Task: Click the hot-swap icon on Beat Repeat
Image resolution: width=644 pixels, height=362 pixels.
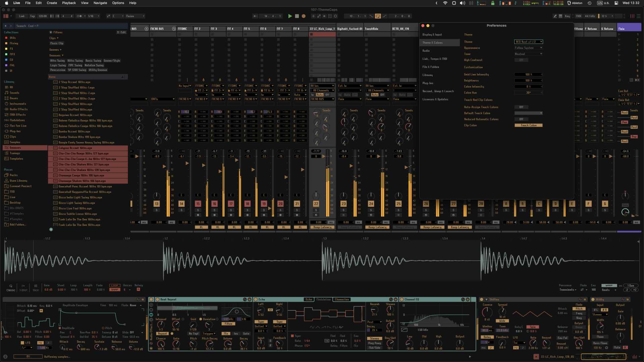Action: click(x=244, y=299)
